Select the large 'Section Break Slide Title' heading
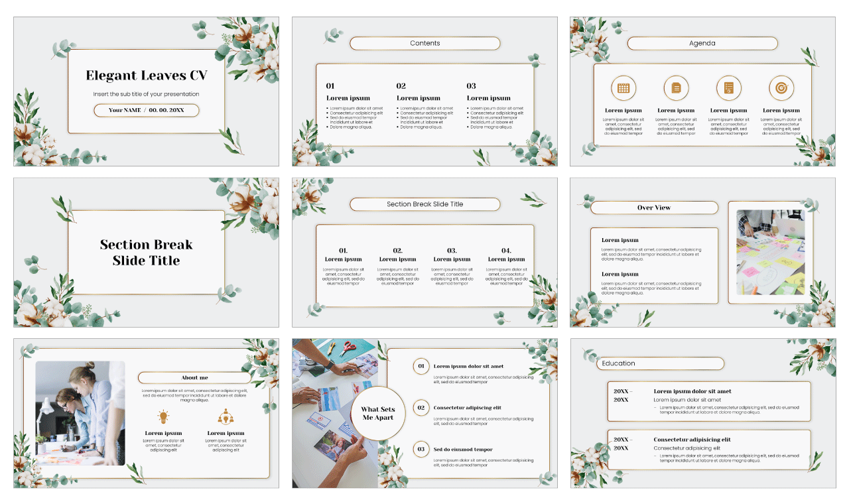Image resolution: width=849 pixels, height=504 pixels. (x=147, y=253)
